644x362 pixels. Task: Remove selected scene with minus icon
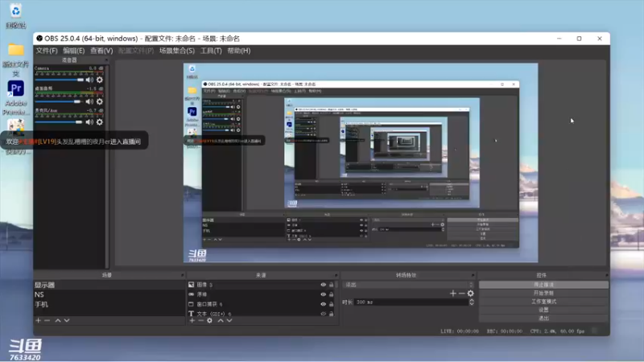[x=47, y=320]
